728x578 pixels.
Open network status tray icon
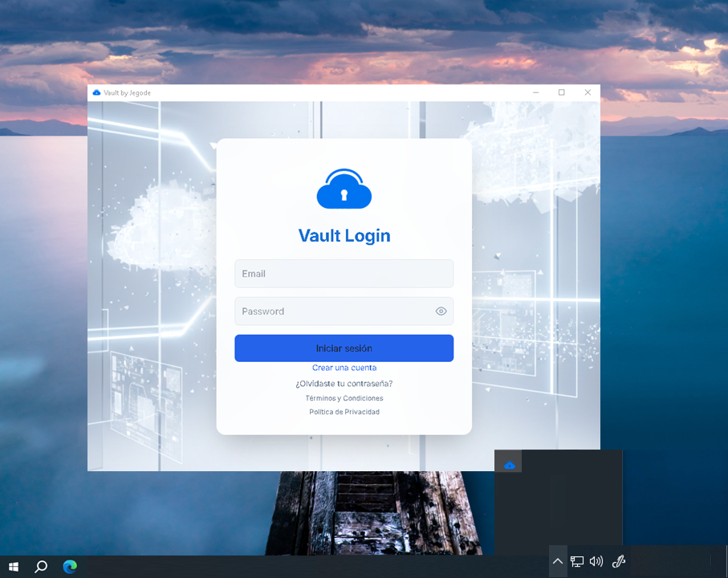[x=576, y=562]
